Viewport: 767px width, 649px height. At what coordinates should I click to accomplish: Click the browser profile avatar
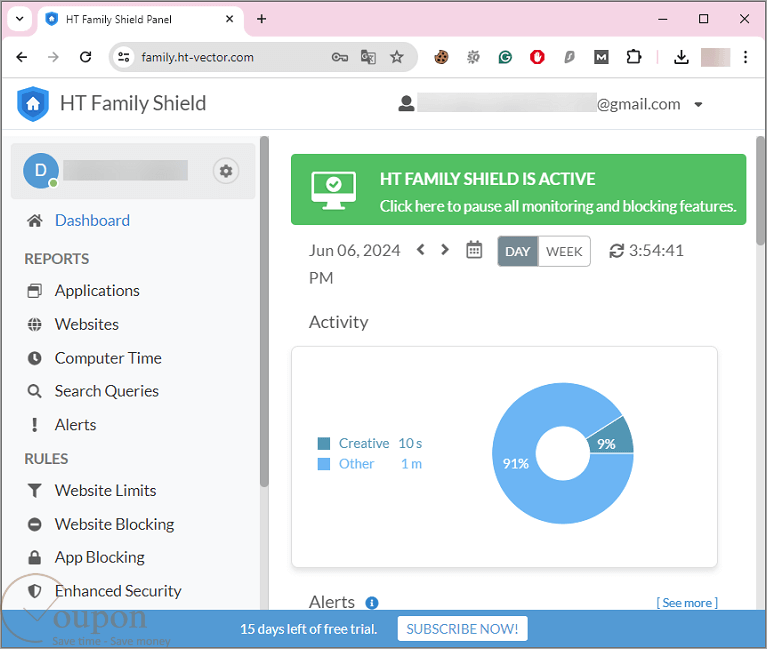point(715,57)
